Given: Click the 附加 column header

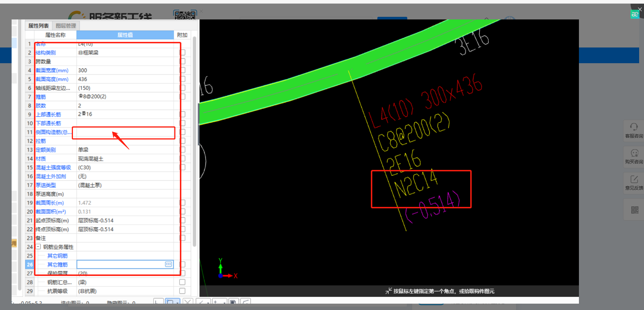Looking at the screenshot, I should pos(182,35).
